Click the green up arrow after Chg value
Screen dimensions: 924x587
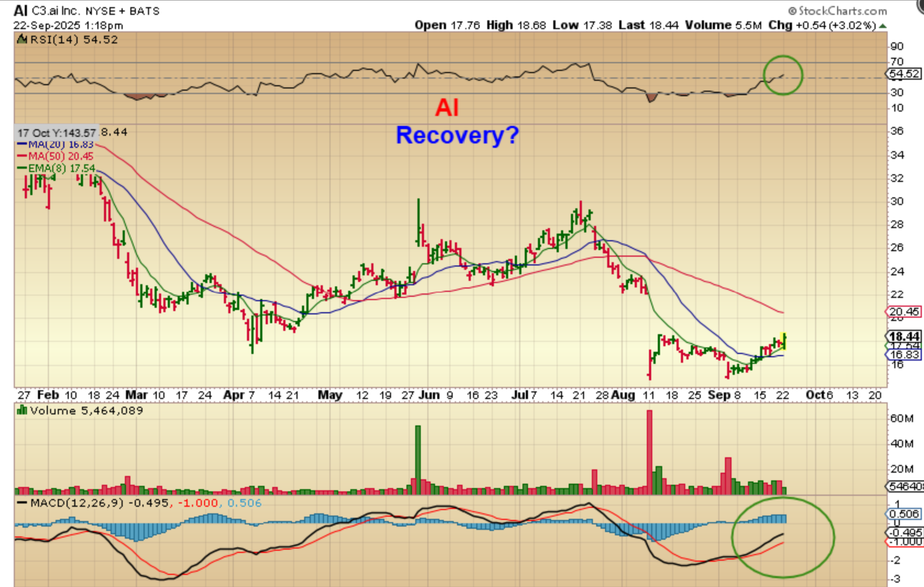coord(883,26)
